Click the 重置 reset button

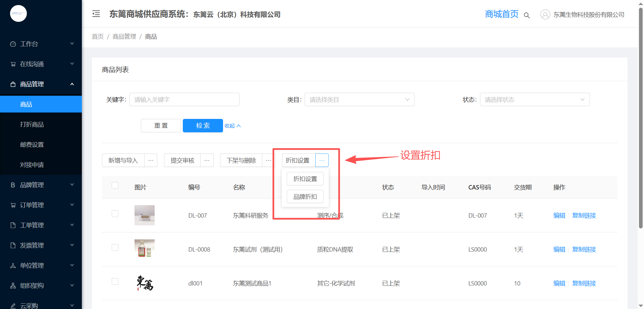point(161,126)
